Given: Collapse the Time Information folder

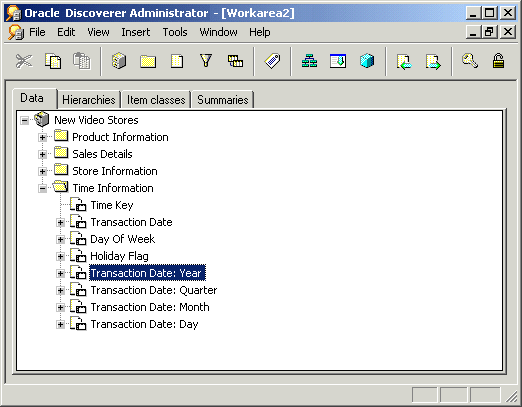Looking at the screenshot, I should [x=42, y=188].
